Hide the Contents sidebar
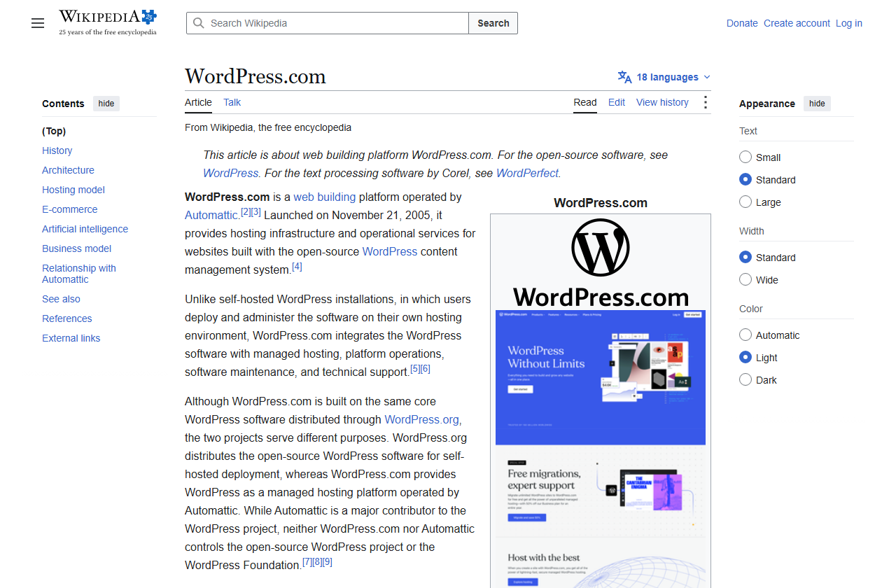Viewport: 896px width, 588px height. (x=106, y=104)
